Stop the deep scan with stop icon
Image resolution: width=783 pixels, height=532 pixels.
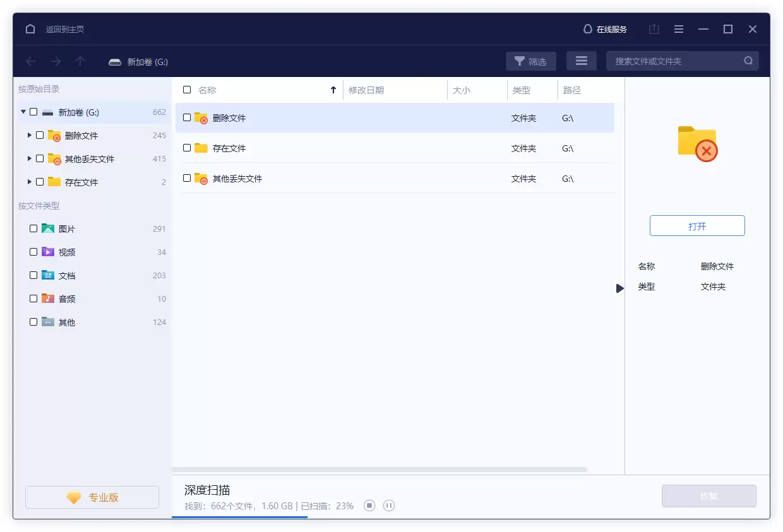pos(370,505)
